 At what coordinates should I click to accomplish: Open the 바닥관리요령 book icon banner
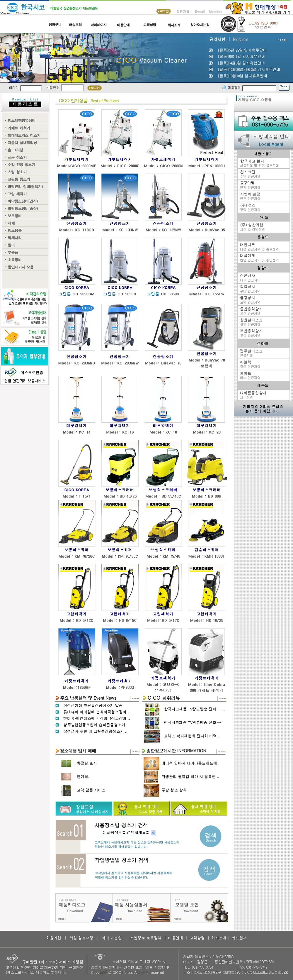pos(25,298)
